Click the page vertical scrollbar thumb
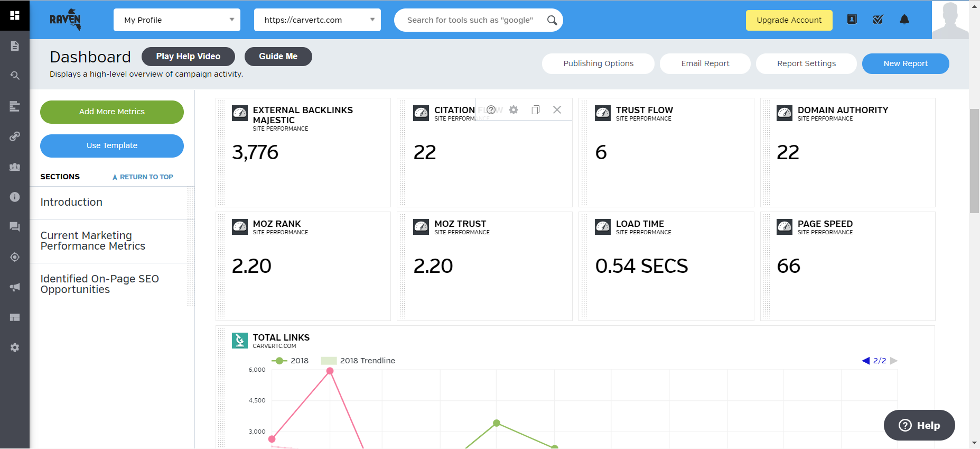 [975, 161]
